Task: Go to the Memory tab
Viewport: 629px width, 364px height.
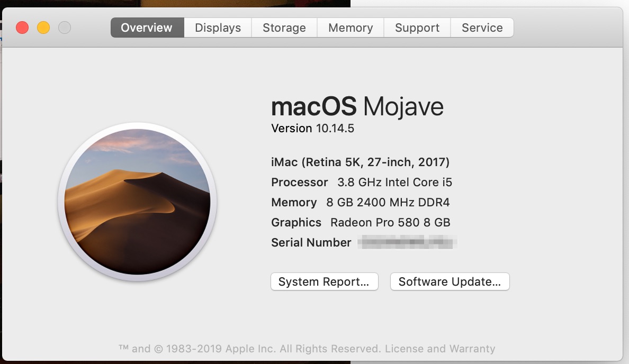Action: coord(351,28)
